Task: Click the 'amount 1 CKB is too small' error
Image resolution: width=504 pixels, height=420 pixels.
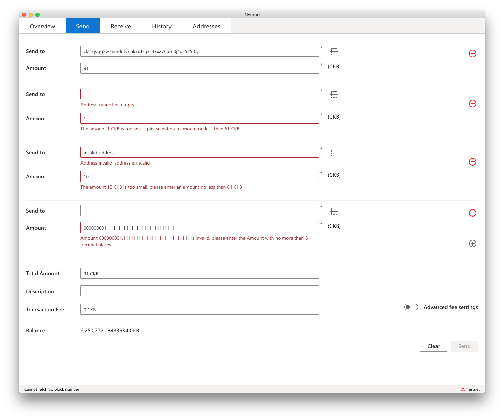Action: pos(160,129)
